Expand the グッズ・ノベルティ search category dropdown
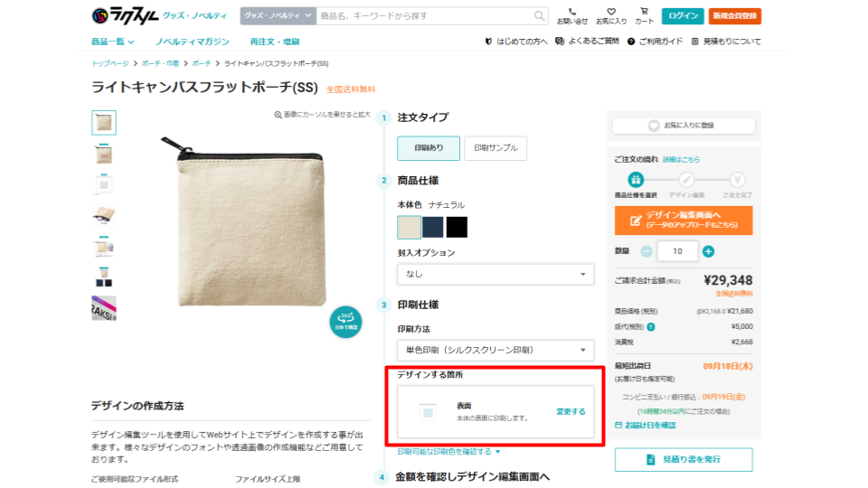 [x=278, y=16]
